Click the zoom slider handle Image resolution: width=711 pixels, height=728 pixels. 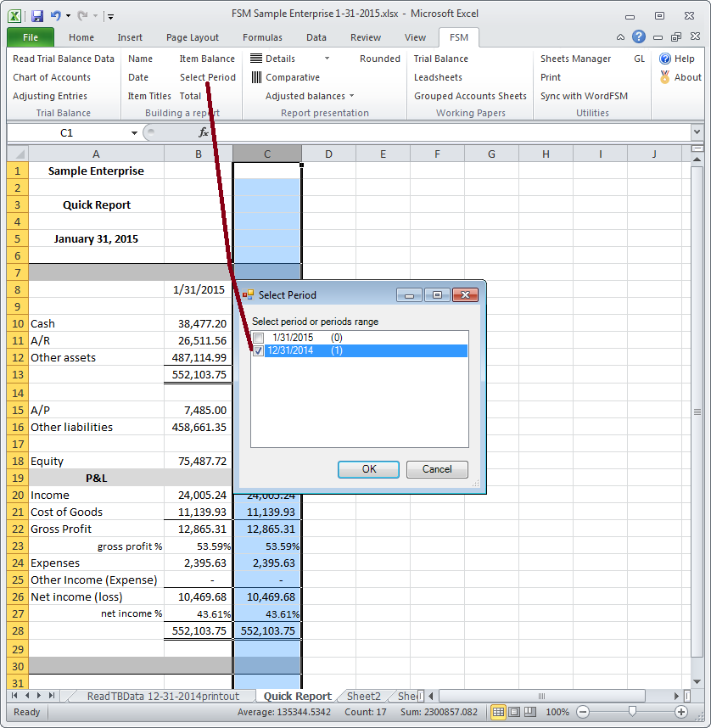point(630,712)
